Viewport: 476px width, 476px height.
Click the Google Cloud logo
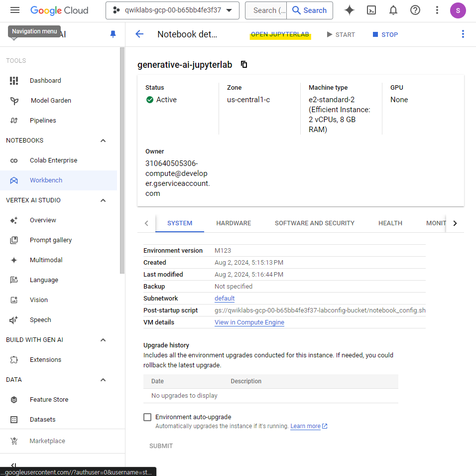(x=59, y=10)
